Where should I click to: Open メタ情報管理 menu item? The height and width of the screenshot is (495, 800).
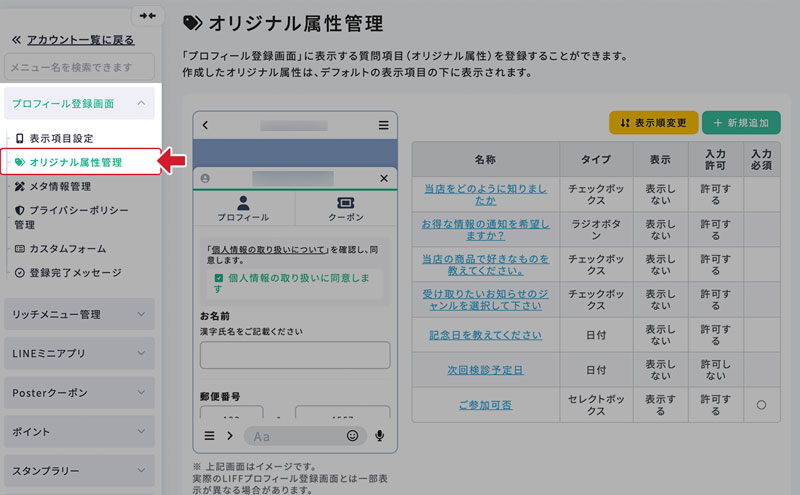point(59,186)
